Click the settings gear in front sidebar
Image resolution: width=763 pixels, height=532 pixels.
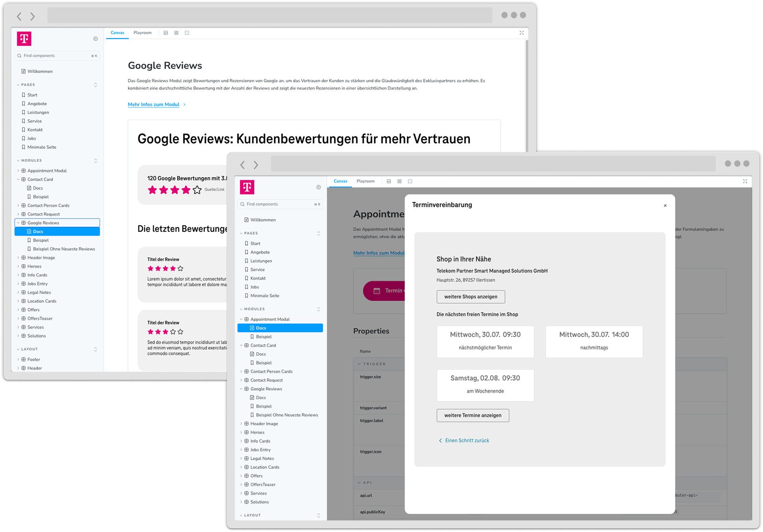point(318,187)
